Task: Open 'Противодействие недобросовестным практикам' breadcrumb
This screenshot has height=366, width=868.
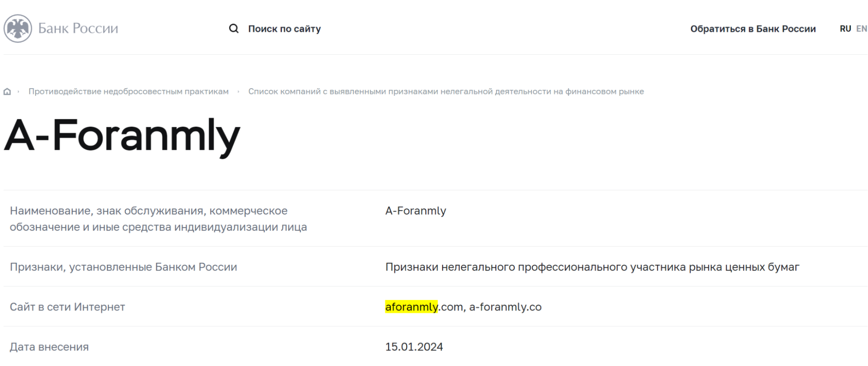Action: (129, 92)
